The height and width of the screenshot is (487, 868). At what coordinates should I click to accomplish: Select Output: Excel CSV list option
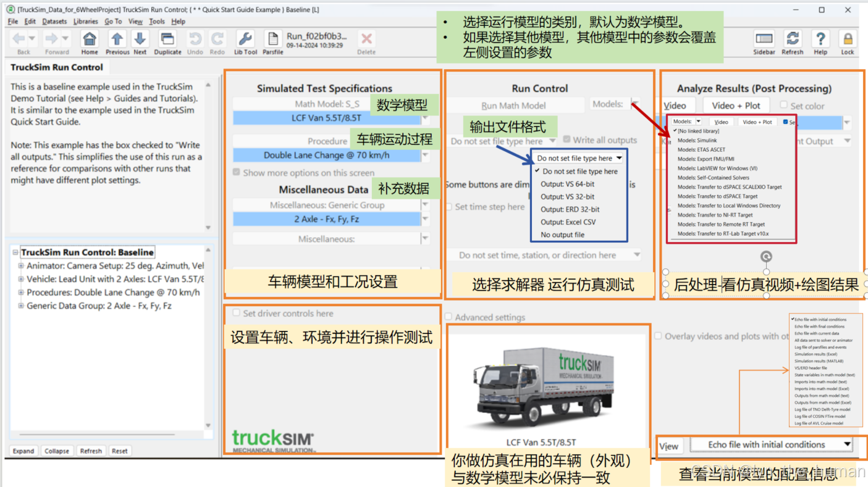[x=568, y=222]
